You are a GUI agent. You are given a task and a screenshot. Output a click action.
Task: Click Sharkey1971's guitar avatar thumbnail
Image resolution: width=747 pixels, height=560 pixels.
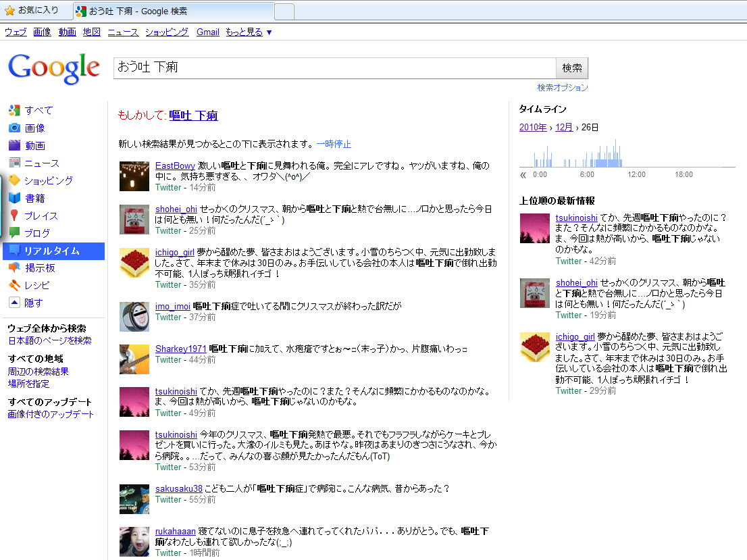[x=134, y=359]
